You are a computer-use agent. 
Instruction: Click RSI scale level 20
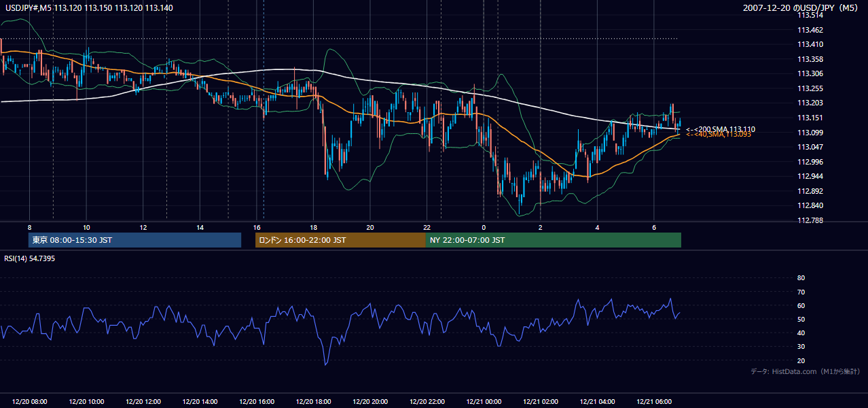point(801,360)
